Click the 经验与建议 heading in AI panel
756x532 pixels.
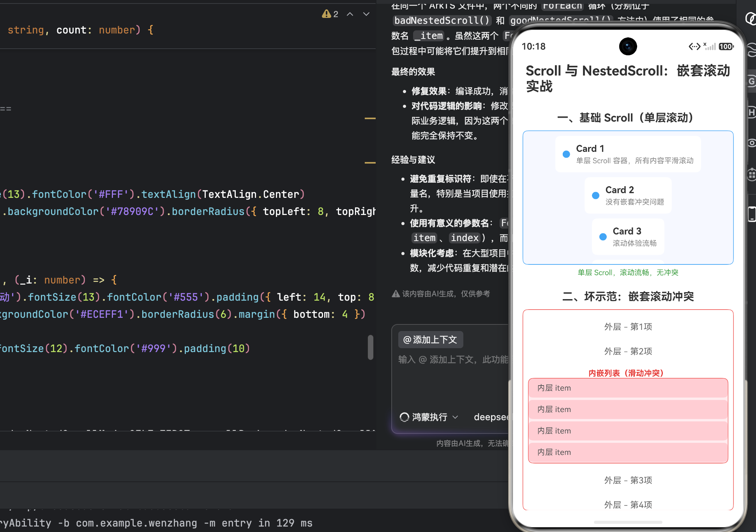pos(413,160)
